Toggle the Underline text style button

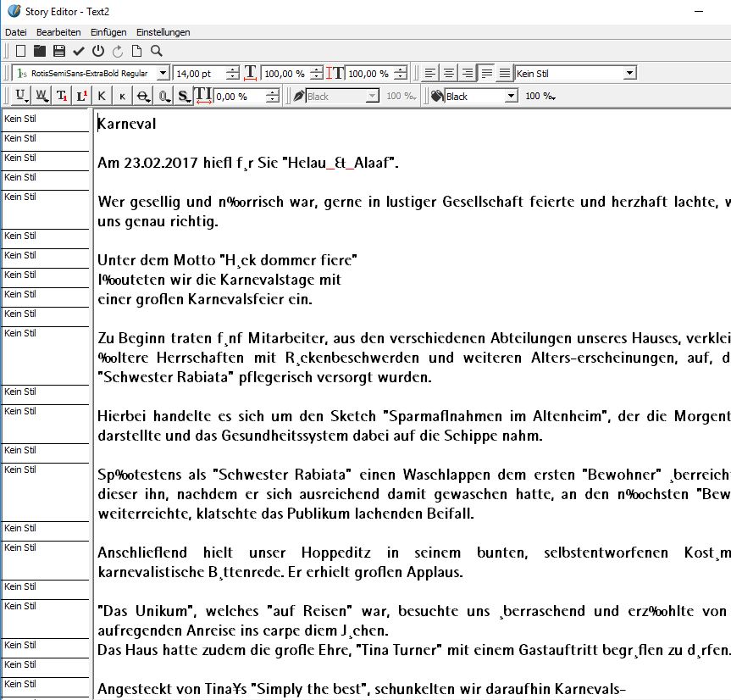[x=19, y=97]
